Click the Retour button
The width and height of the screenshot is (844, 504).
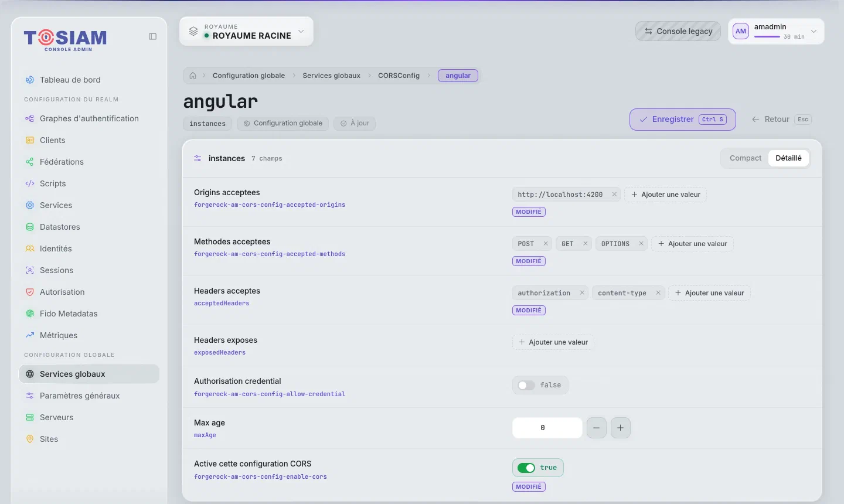(x=782, y=120)
